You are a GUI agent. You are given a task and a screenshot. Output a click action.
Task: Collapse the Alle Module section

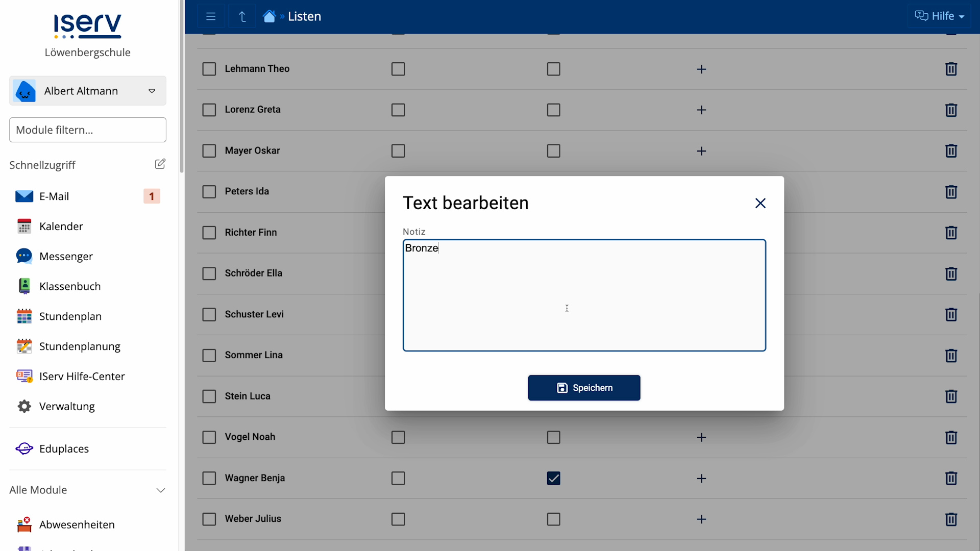click(160, 490)
